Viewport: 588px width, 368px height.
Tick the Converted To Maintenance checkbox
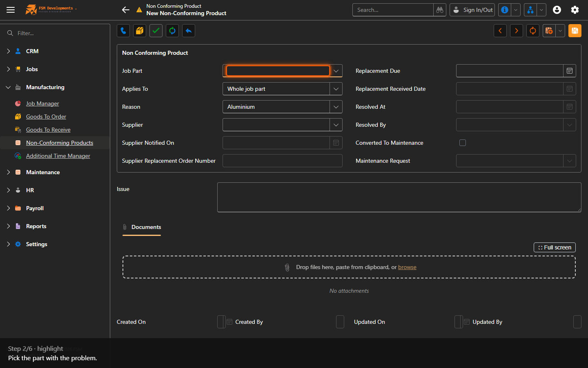pyautogui.click(x=463, y=143)
